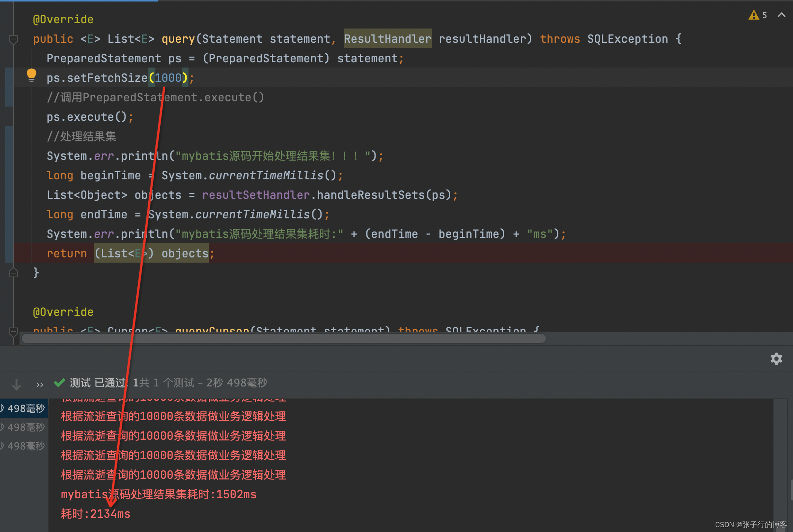Open the test panel settings gear
The width and height of the screenshot is (793, 532).
[776, 359]
